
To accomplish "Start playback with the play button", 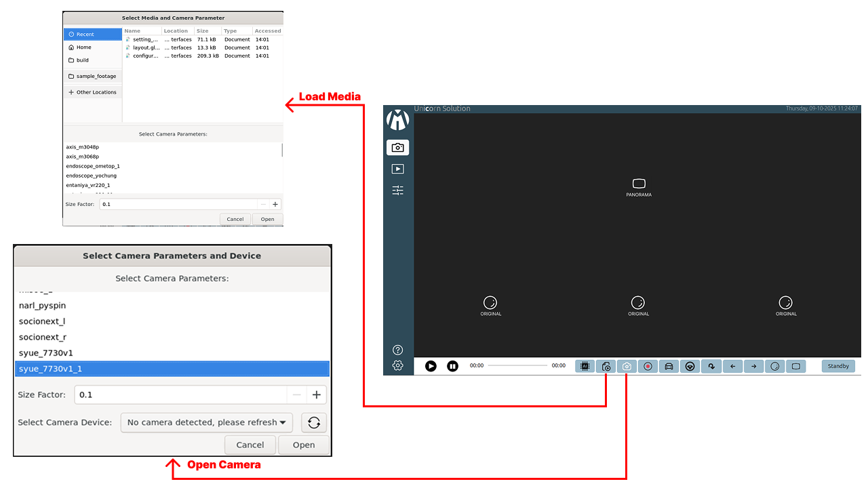I will (x=431, y=366).
